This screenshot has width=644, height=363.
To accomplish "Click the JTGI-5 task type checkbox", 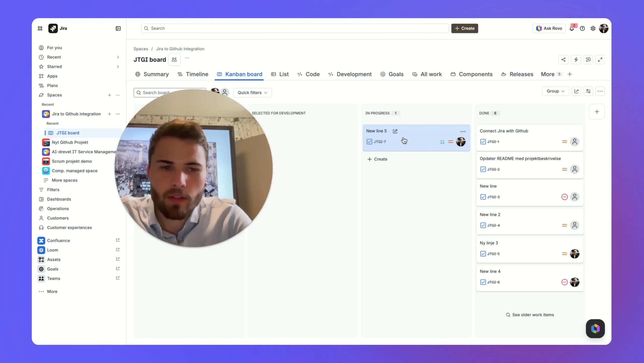I will (x=483, y=254).
